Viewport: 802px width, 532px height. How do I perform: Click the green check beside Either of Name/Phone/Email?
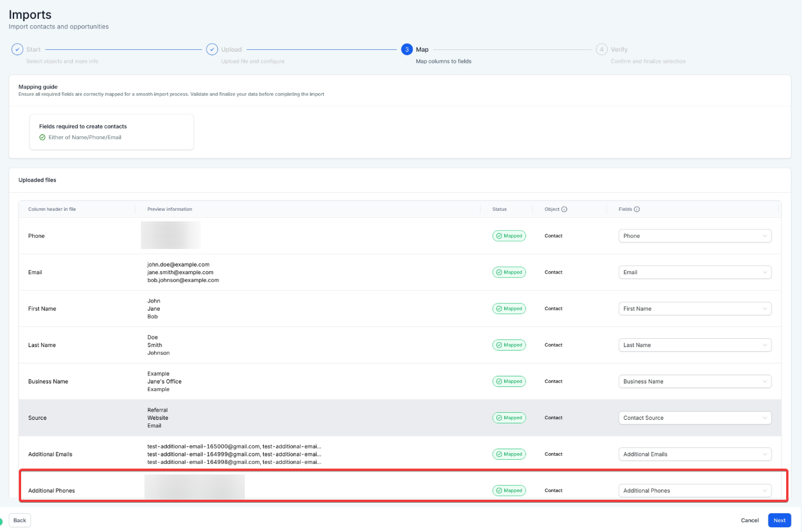pyautogui.click(x=42, y=137)
